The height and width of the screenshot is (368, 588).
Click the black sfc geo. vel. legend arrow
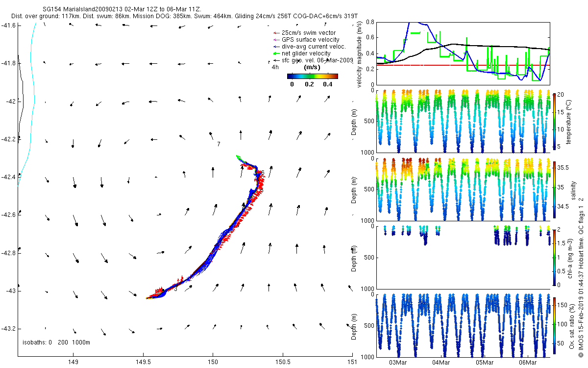tap(276, 60)
